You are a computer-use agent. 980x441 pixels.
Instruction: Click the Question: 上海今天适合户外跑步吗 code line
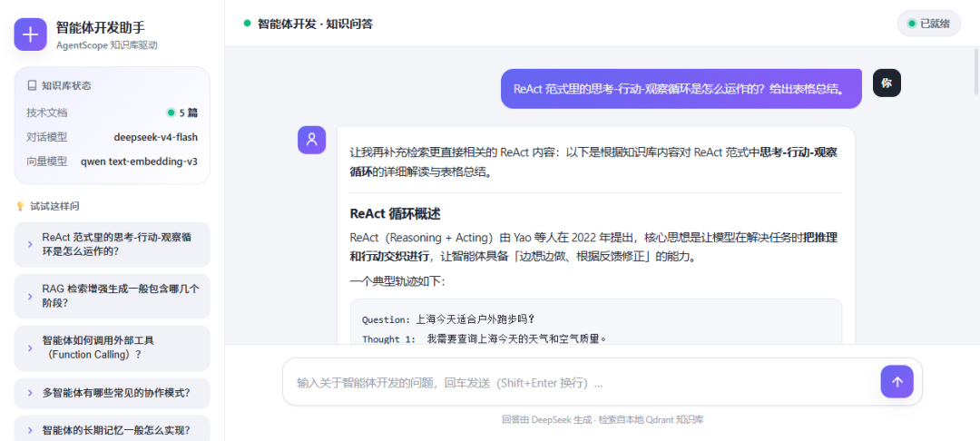(x=449, y=319)
